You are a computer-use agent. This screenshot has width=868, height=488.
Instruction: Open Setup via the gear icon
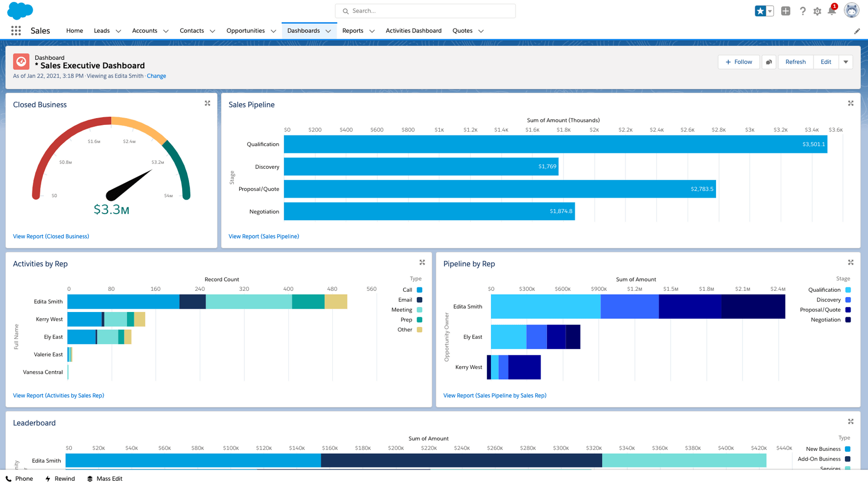pos(817,11)
